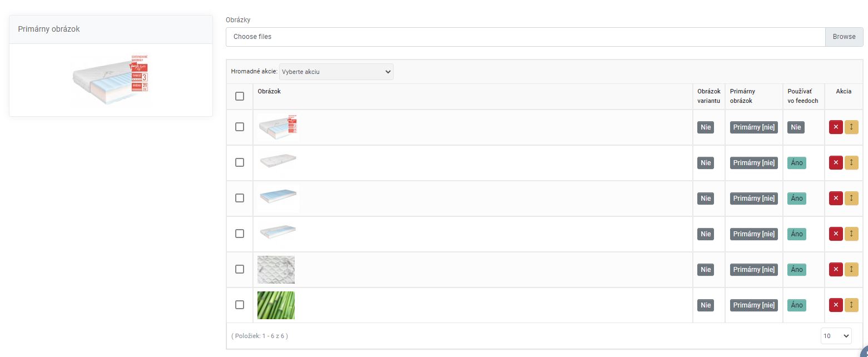Click the primary mattress image preview
868x357 pixels.
[x=111, y=80]
